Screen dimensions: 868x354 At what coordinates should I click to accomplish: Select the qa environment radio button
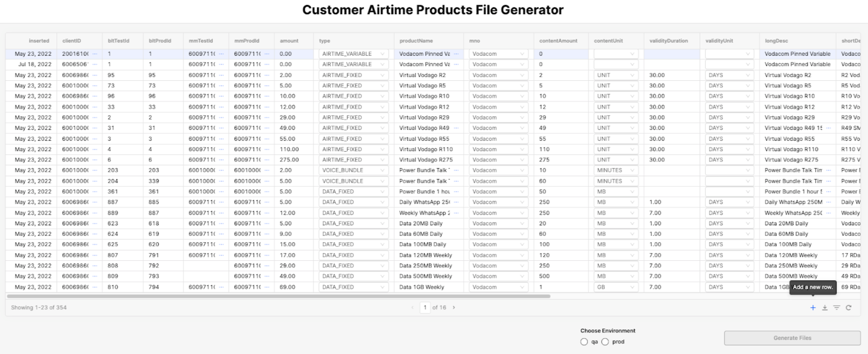(x=584, y=342)
